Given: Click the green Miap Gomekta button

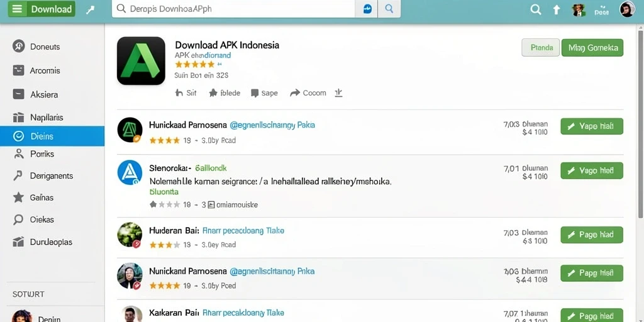Looking at the screenshot, I should [x=592, y=48].
